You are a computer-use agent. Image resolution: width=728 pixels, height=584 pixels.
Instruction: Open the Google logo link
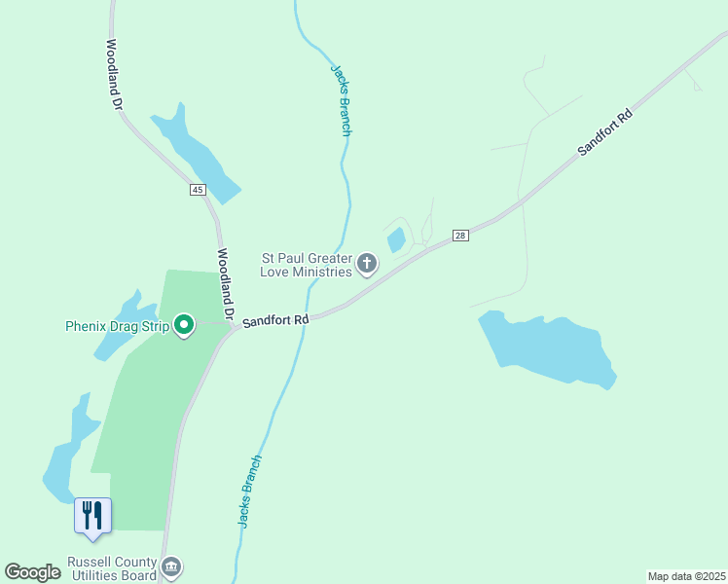(32, 572)
